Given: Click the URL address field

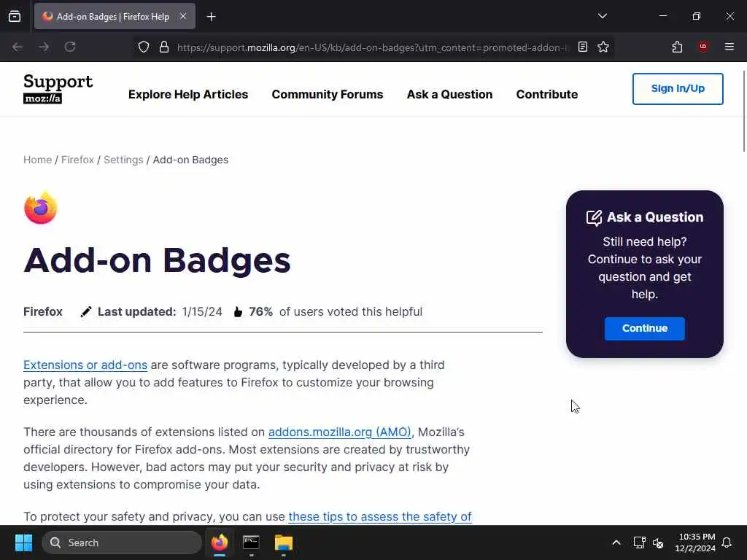Looking at the screenshot, I should [x=373, y=47].
